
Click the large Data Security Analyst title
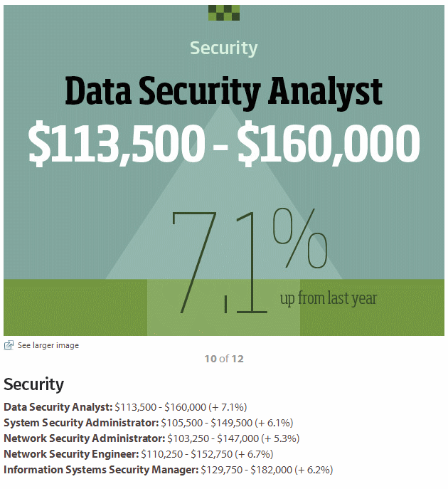[223, 92]
